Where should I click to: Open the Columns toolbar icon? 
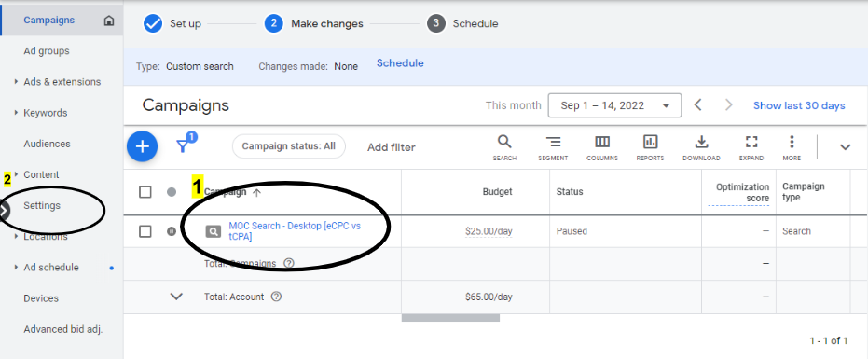[602, 142]
